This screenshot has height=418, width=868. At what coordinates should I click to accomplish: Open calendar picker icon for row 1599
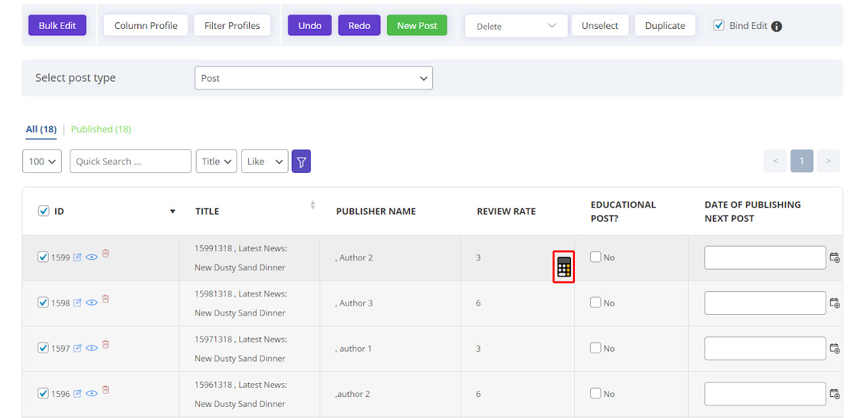point(834,258)
